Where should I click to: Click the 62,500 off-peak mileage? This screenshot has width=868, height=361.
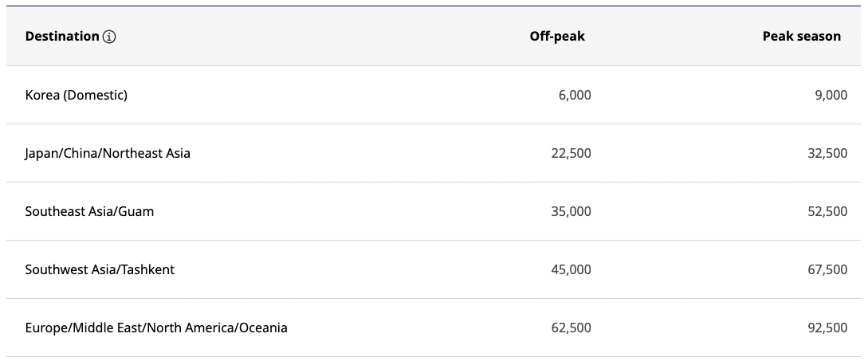tap(571, 328)
